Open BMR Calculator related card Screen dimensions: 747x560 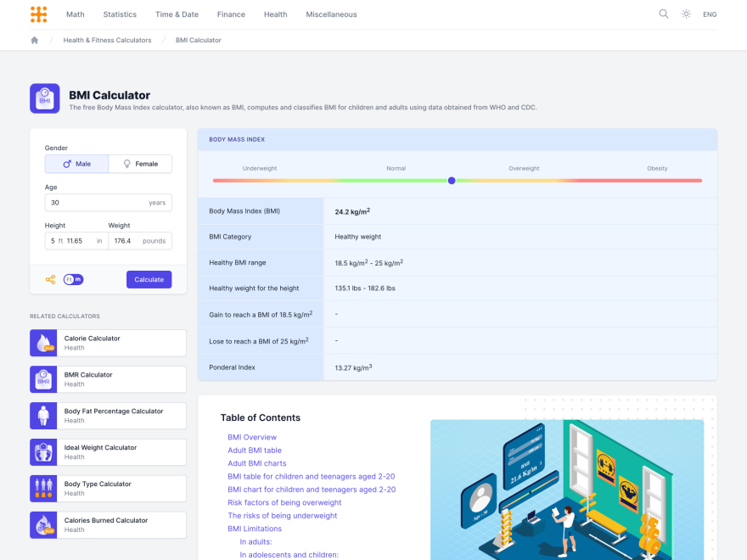[108, 379]
